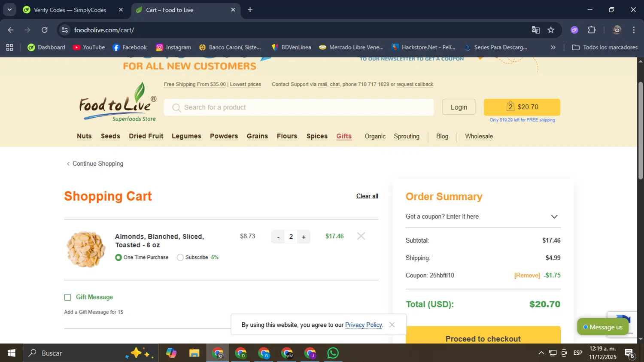
Task: Select Subscribe -5% option
Action: pos(180,258)
